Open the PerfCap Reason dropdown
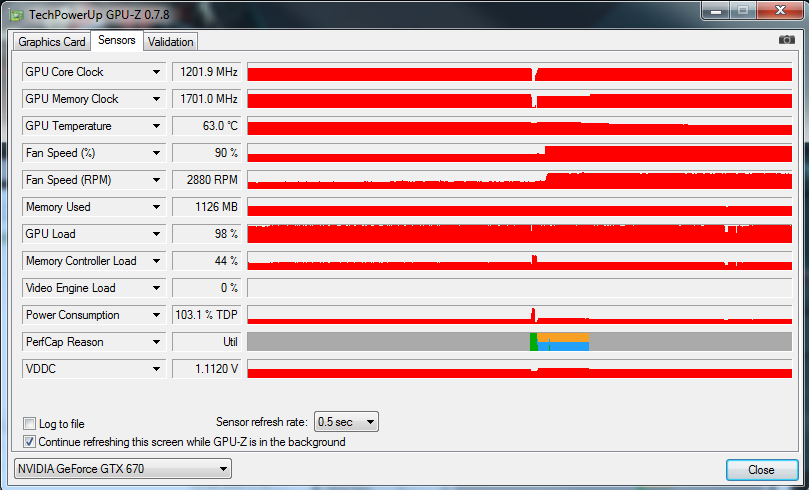 [94, 342]
